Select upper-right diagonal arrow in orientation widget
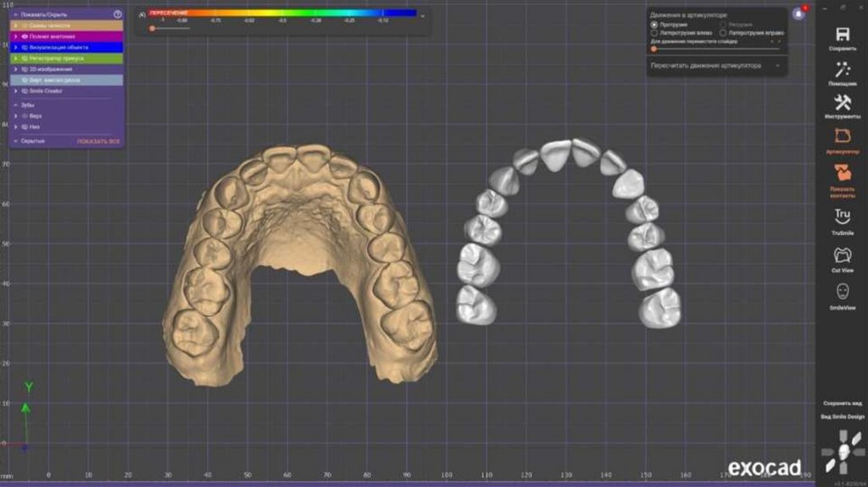This screenshot has height=487, width=868. click(x=856, y=439)
